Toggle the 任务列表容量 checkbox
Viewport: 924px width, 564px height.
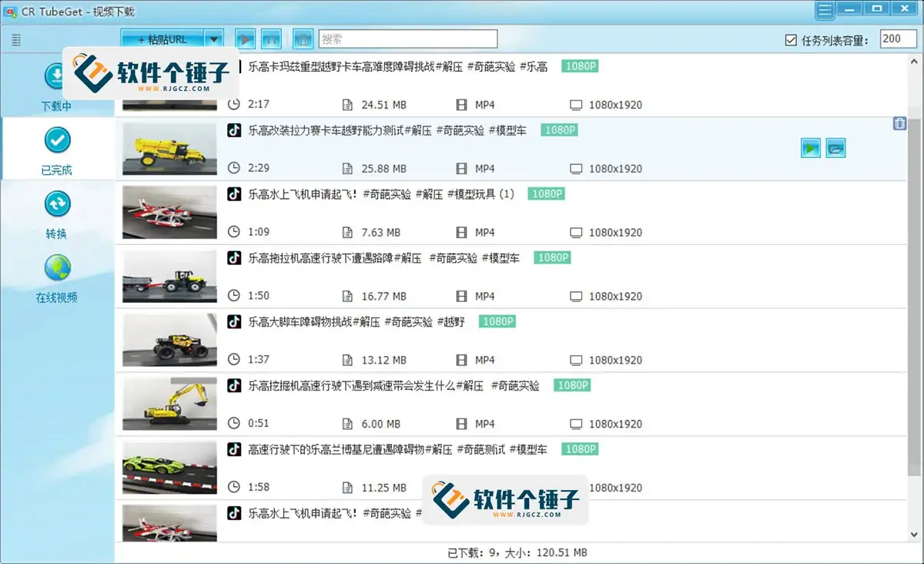click(x=791, y=40)
